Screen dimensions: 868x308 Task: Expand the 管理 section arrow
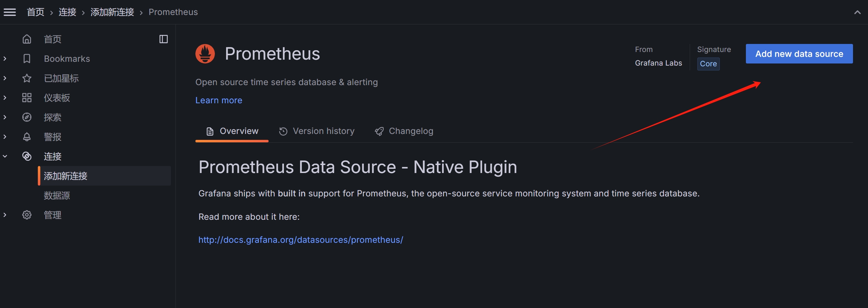[5, 215]
